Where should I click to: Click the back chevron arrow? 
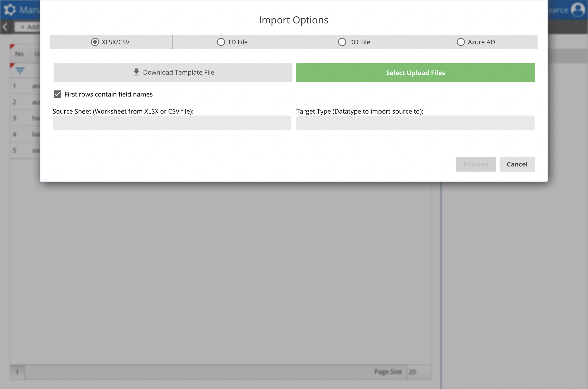click(5, 27)
